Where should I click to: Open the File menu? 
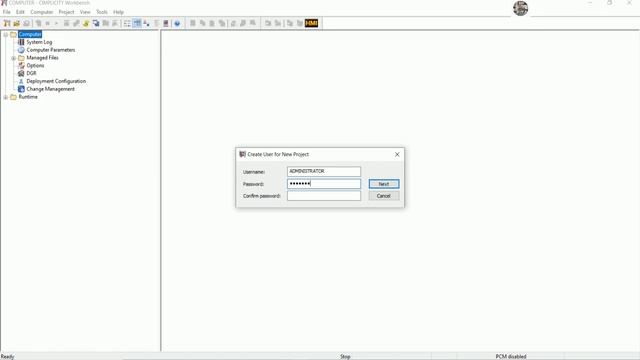pyautogui.click(x=7, y=12)
